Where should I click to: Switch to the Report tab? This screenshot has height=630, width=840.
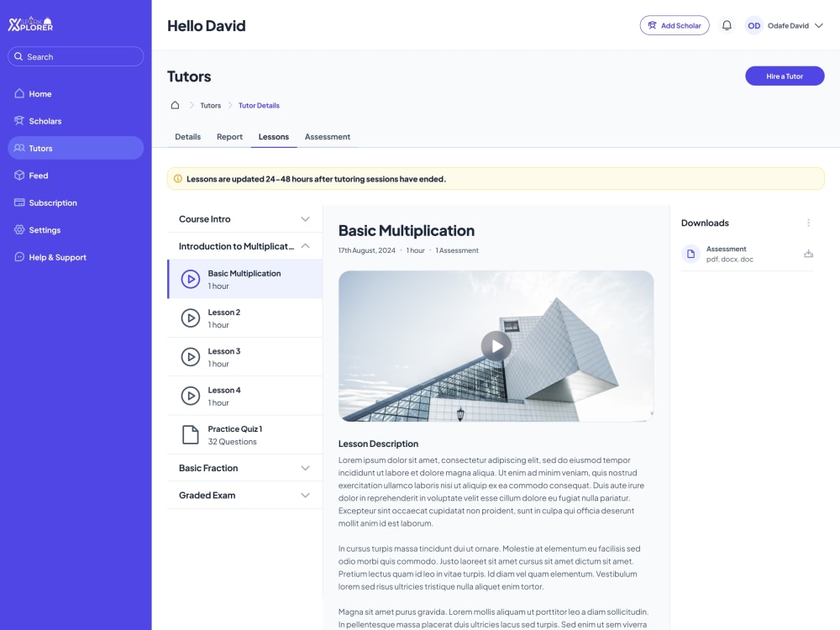click(x=229, y=137)
